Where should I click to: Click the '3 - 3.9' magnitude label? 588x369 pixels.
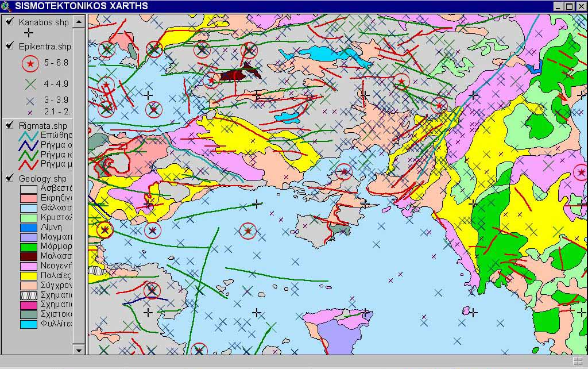click(x=56, y=100)
